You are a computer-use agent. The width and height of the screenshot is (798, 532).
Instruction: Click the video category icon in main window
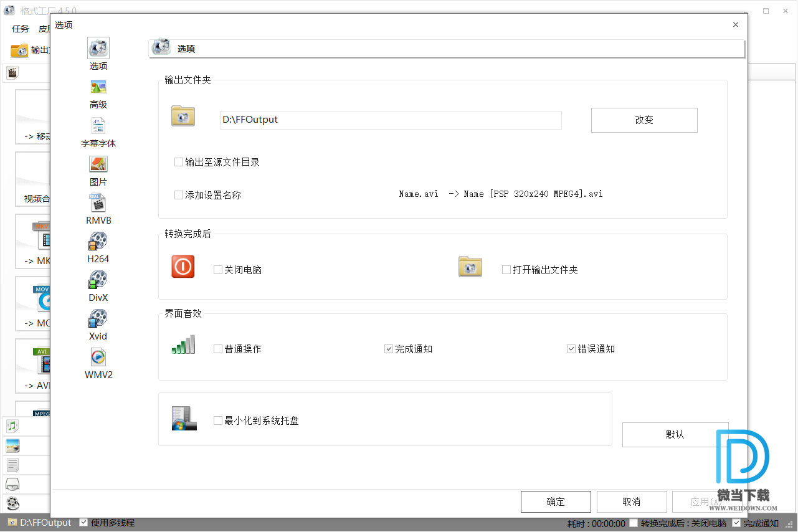[12, 73]
